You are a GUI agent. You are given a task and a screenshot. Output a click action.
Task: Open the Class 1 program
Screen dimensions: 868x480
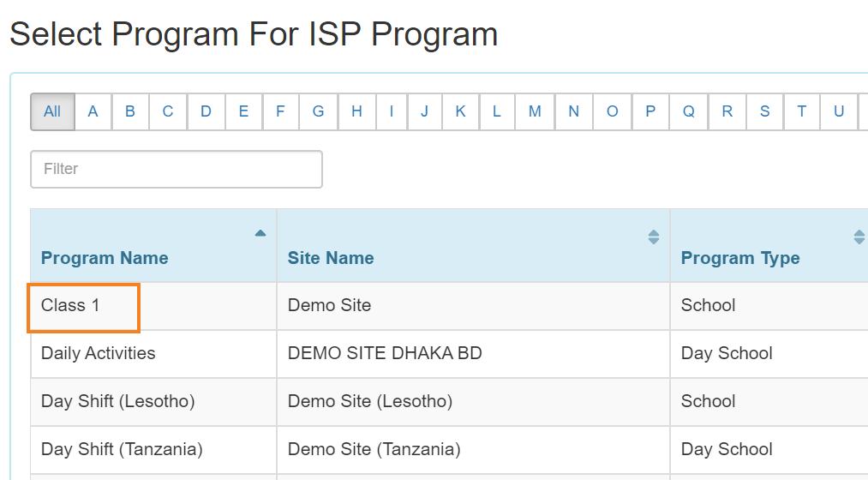(70, 306)
